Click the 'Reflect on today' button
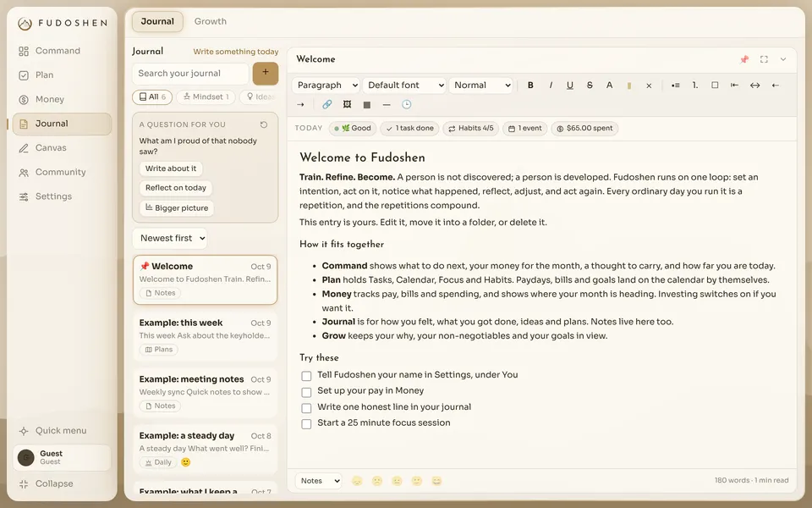The image size is (812, 508). [176, 188]
